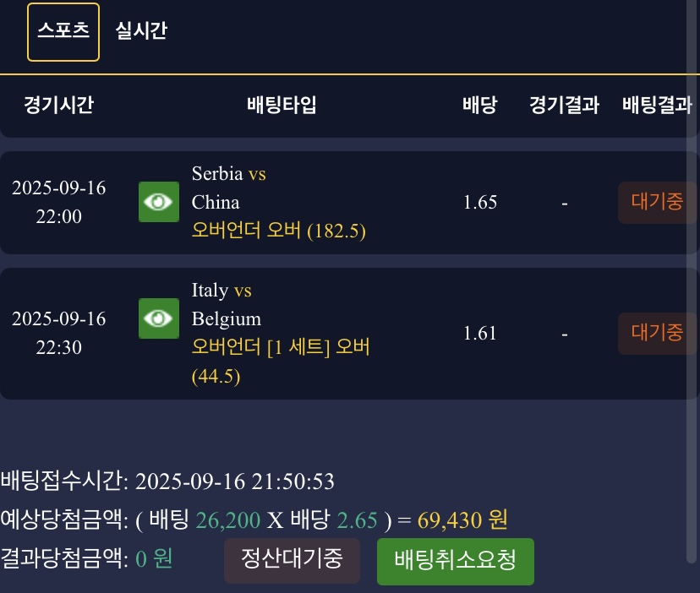This screenshot has height=593, width=700.
Task: Click the 대기중 badge in the Serbia row
Action: [657, 202]
